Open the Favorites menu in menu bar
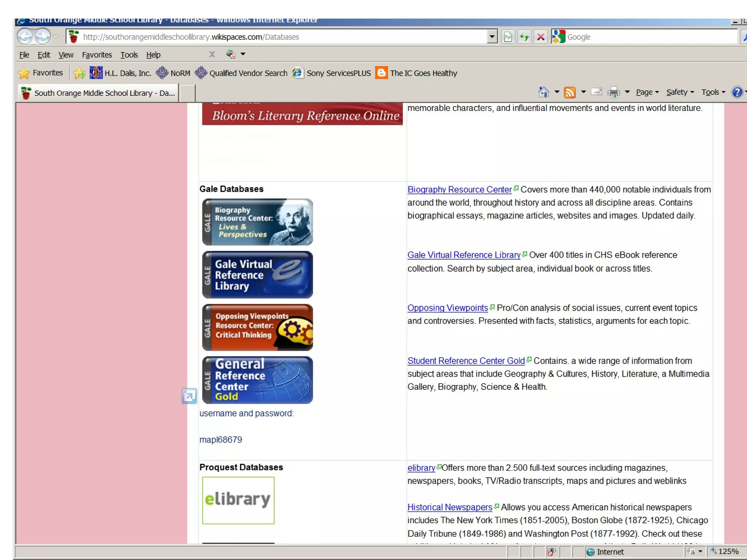This screenshot has width=747, height=560. click(x=97, y=55)
